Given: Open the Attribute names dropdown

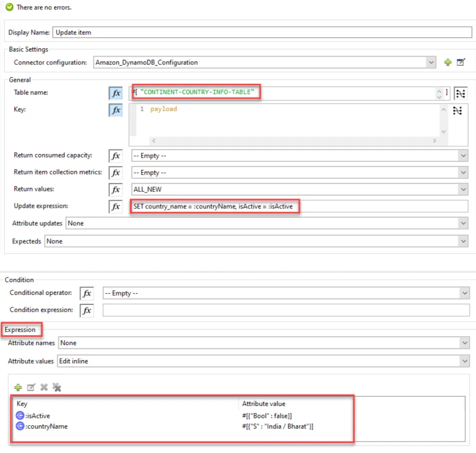Looking at the screenshot, I should 465,343.
